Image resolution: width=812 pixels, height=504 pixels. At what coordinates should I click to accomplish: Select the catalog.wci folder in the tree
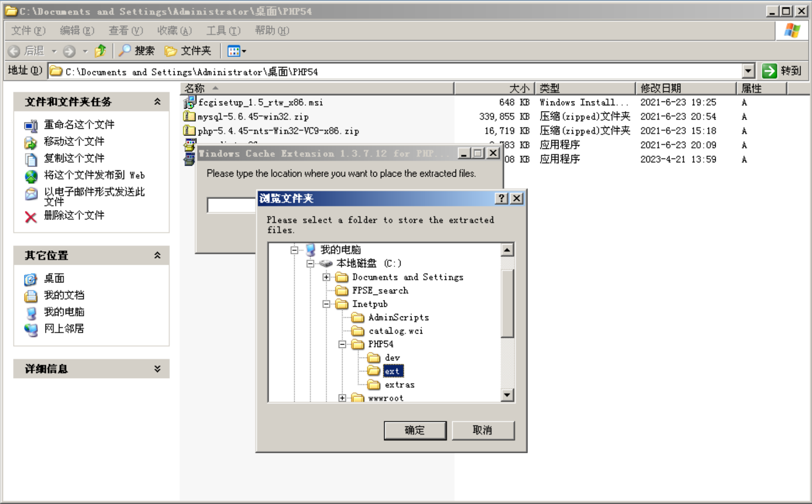(x=395, y=331)
